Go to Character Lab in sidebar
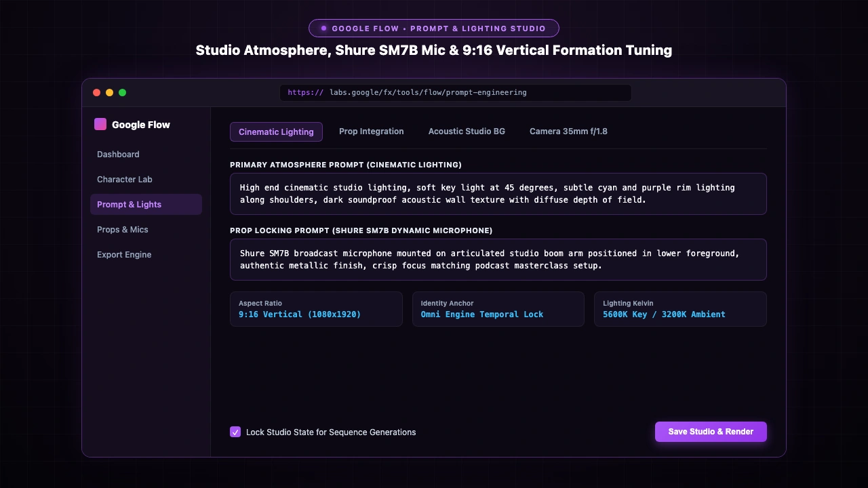Viewport: 868px width, 488px height. click(146, 180)
